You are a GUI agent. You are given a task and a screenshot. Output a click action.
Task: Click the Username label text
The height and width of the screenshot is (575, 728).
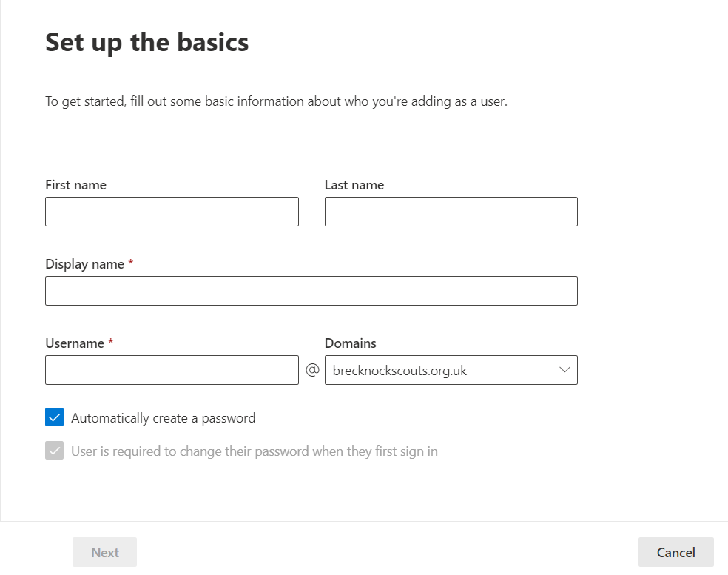74,343
